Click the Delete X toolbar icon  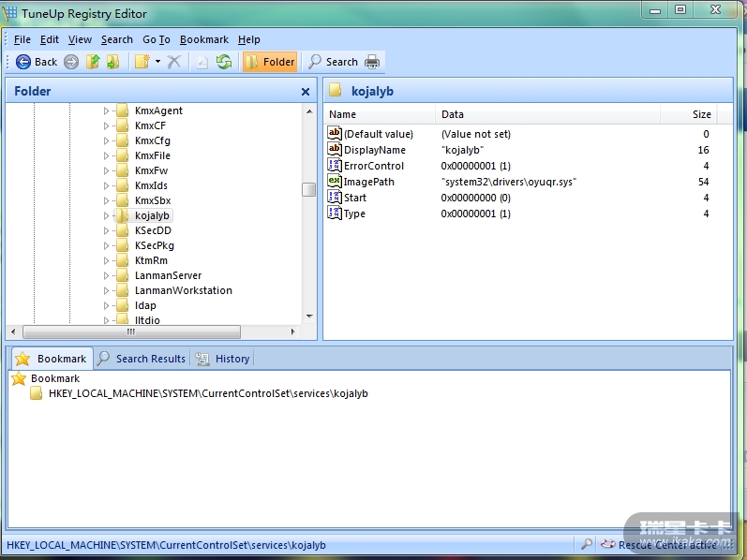pyautogui.click(x=174, y=62)
